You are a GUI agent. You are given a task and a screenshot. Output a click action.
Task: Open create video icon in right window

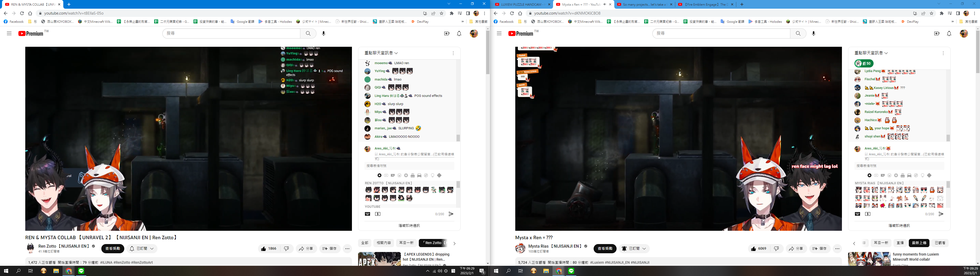[x=937, y=33]
